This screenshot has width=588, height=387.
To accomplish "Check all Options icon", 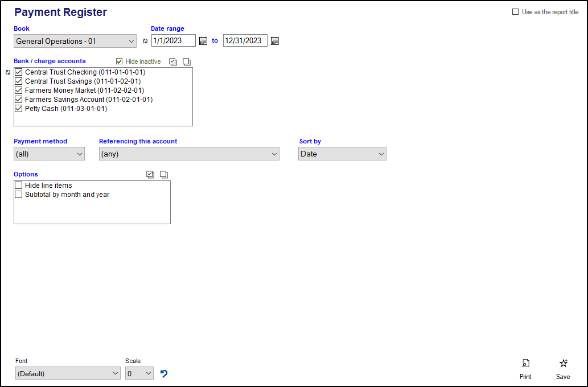I will (x=150, y=175).
